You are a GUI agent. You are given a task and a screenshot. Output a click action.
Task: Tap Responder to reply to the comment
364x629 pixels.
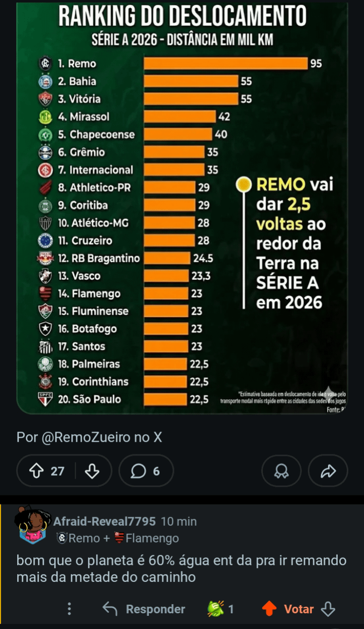144,609
